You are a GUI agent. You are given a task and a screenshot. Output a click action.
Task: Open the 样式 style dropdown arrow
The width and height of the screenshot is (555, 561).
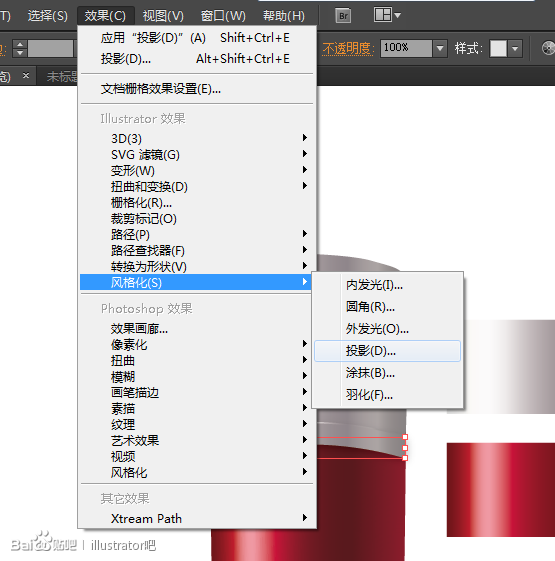[x=515, y=48]
